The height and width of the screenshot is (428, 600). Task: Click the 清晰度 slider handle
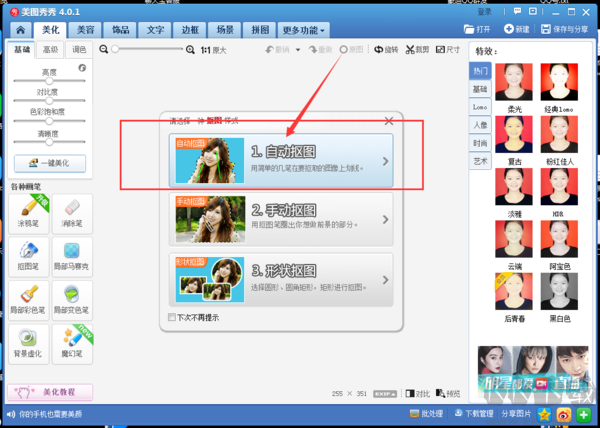click(49, 142)
